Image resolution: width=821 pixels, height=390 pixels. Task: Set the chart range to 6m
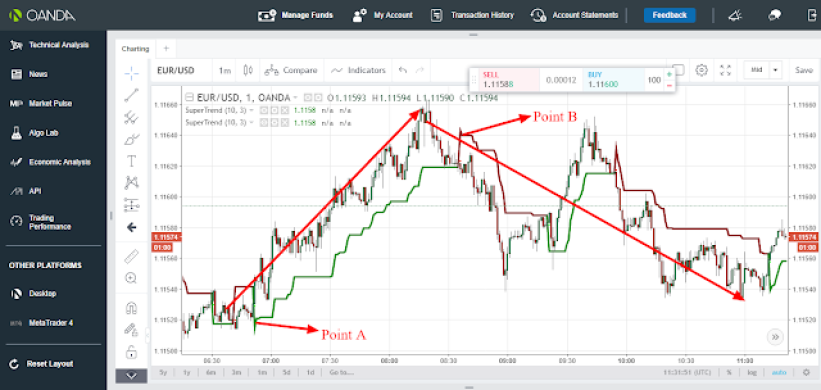(x=211, y=373)
